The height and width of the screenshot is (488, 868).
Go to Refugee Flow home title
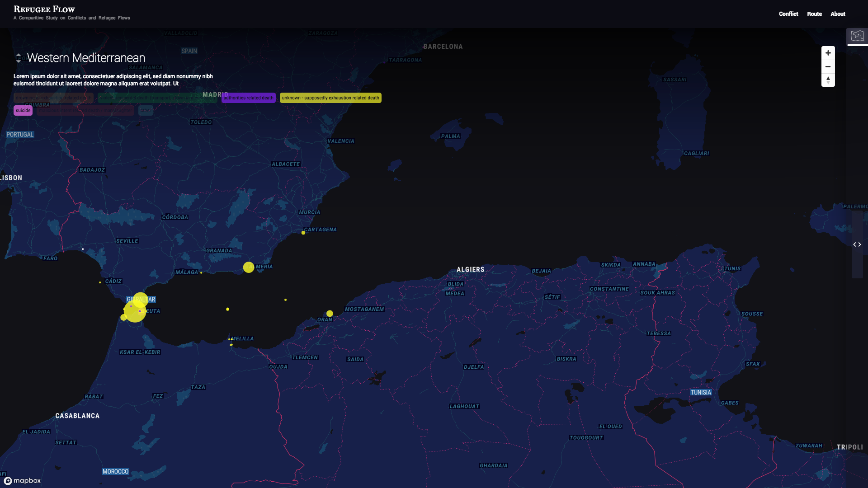click(44, 9)
